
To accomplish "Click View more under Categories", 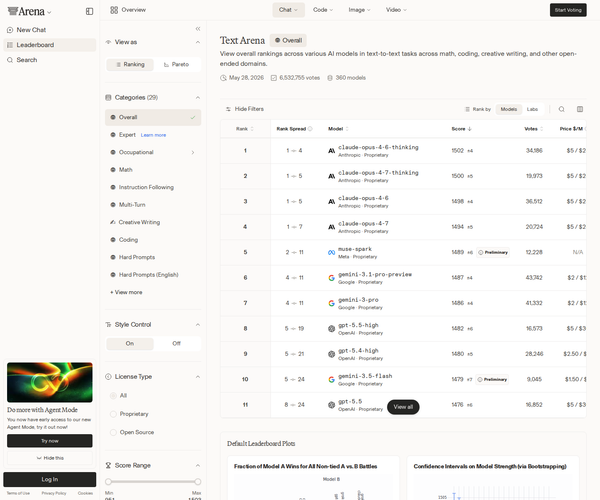I will pos(126,292).
